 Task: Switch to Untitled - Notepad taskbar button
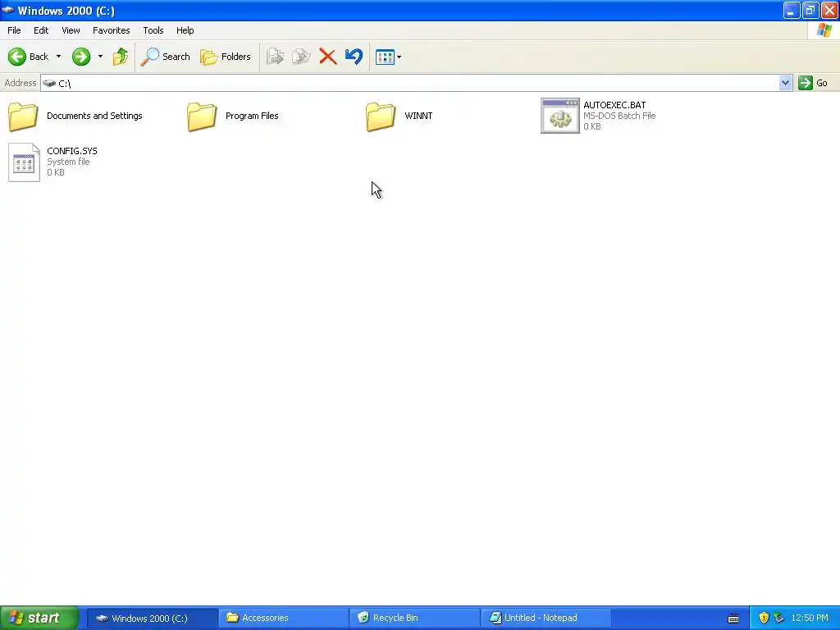point(546,618)
